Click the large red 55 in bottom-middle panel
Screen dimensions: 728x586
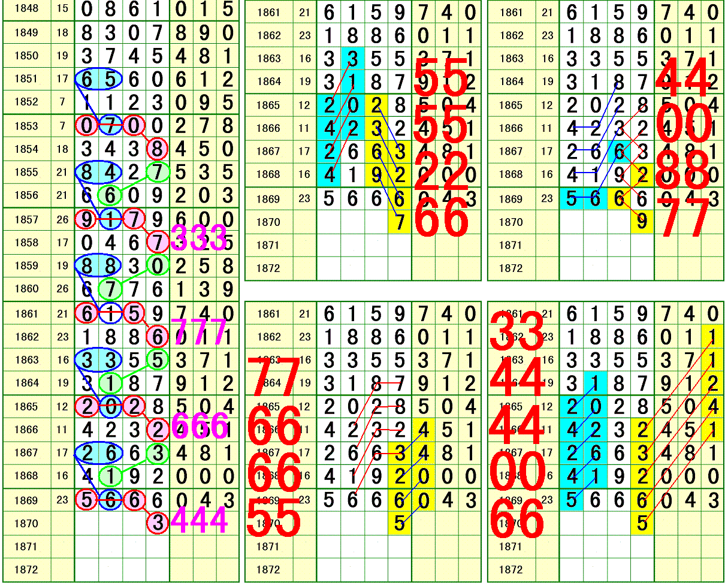(273, 519)
